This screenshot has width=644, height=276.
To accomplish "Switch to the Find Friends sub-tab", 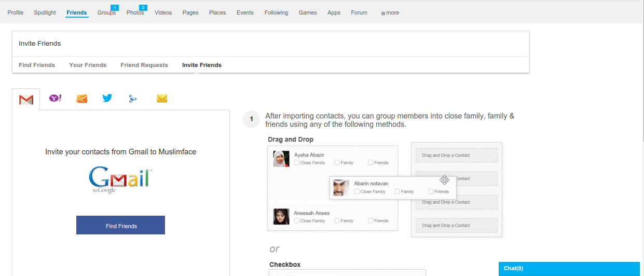I will (37, 65).
